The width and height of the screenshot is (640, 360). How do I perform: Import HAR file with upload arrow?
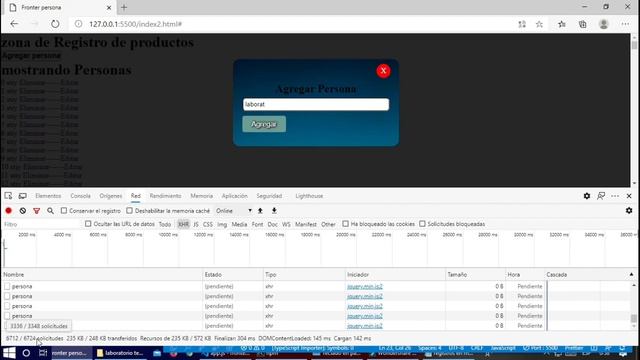(x=260, y=211)
